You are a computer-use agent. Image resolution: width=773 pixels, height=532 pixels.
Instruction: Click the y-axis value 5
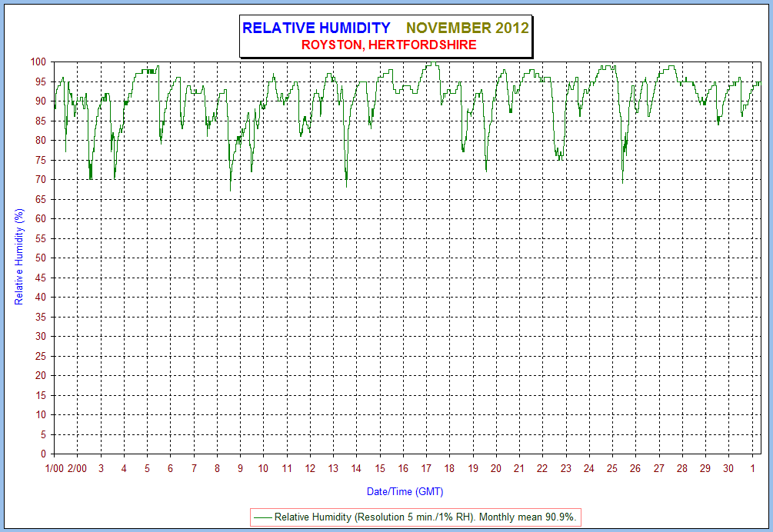point(43,434)
